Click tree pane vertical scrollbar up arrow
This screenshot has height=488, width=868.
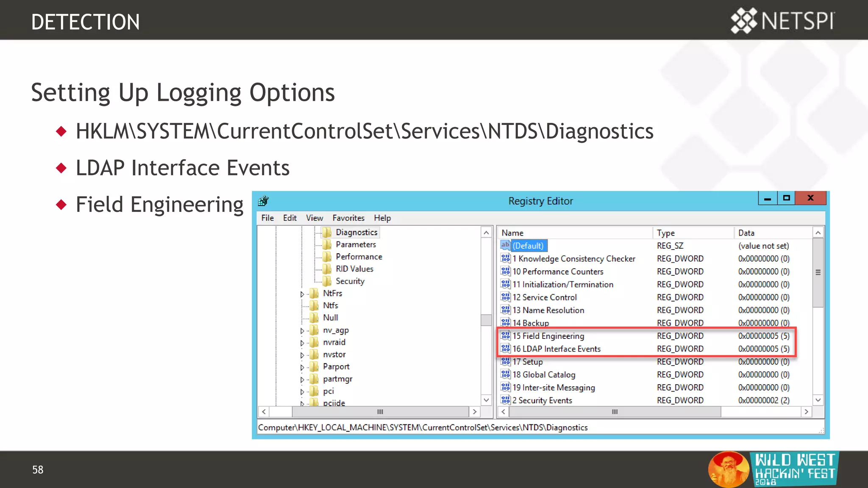[x=486, y=233]
